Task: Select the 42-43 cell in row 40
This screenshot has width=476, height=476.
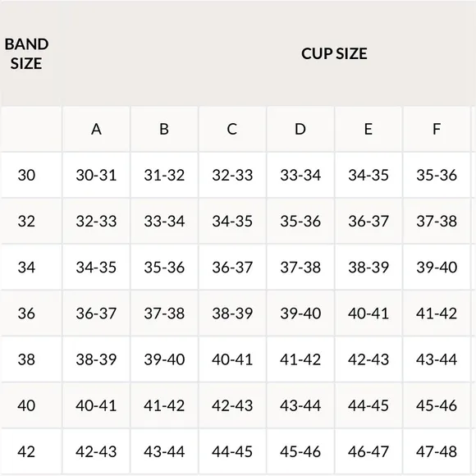Action: (x=232, y=405)
